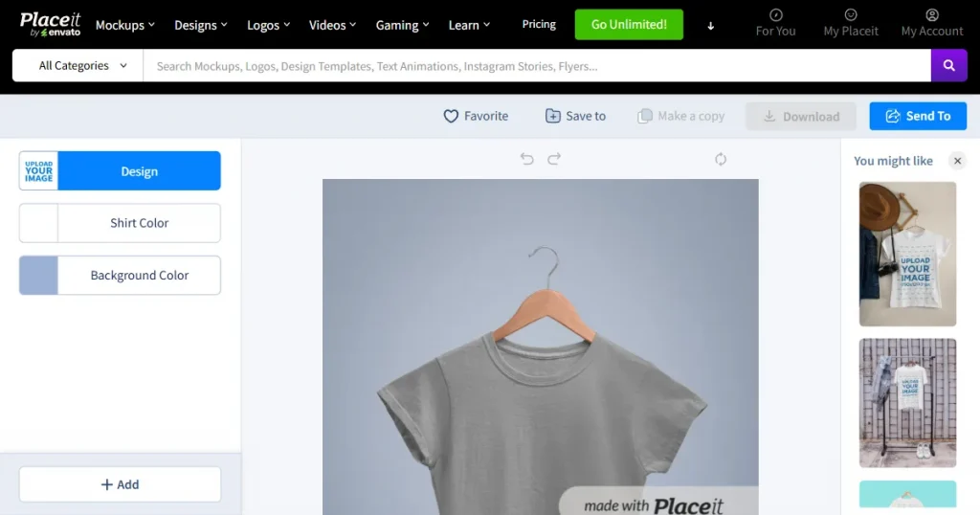Open the Shirt Color option
Viewport: 980px width, 515px height.
[120, 223]
